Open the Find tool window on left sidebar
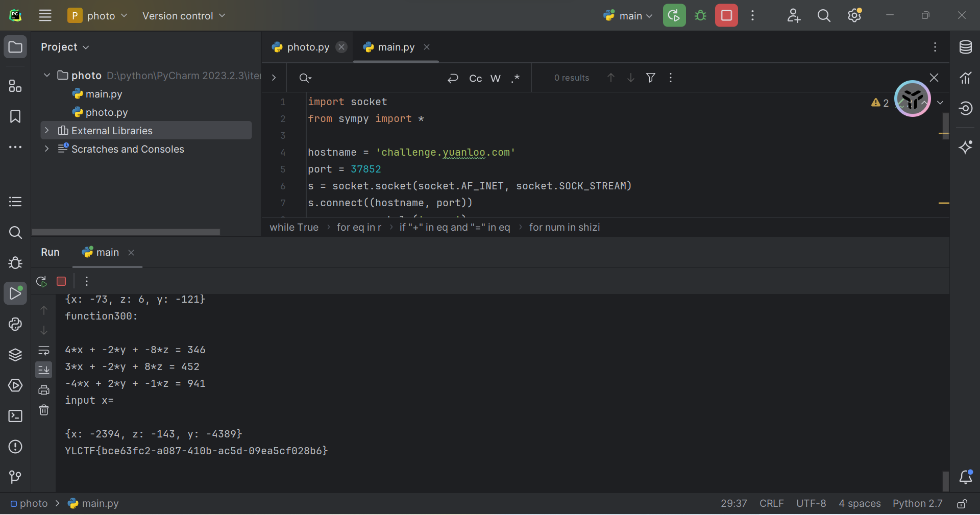The image size is (980, 515). 15,232
